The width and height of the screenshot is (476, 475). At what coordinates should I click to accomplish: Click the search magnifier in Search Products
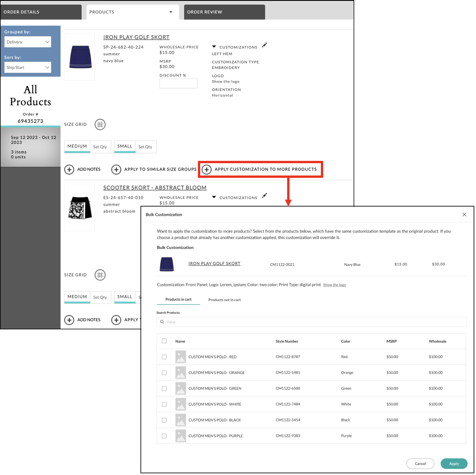[162, 322]
